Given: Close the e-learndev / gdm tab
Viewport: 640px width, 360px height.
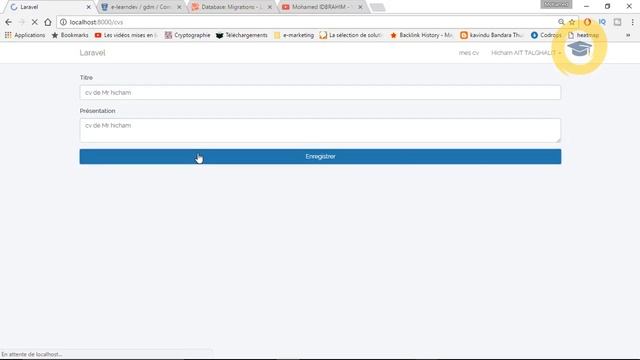Looking at the screenshot, I should 179,7.
